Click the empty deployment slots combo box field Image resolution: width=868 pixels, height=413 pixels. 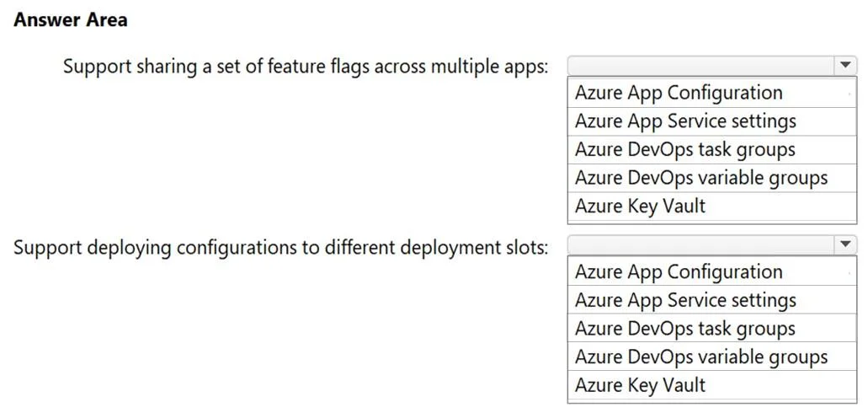coord(700,244)
